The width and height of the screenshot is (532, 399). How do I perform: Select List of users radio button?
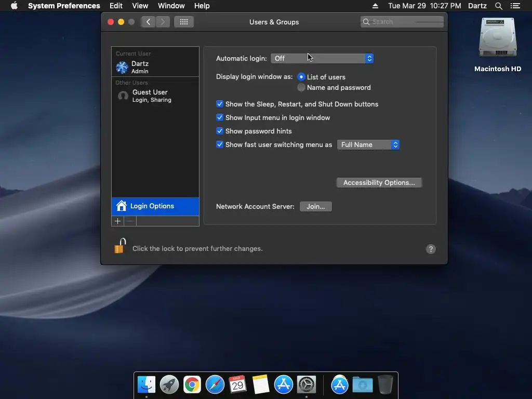tap(301, 77)
